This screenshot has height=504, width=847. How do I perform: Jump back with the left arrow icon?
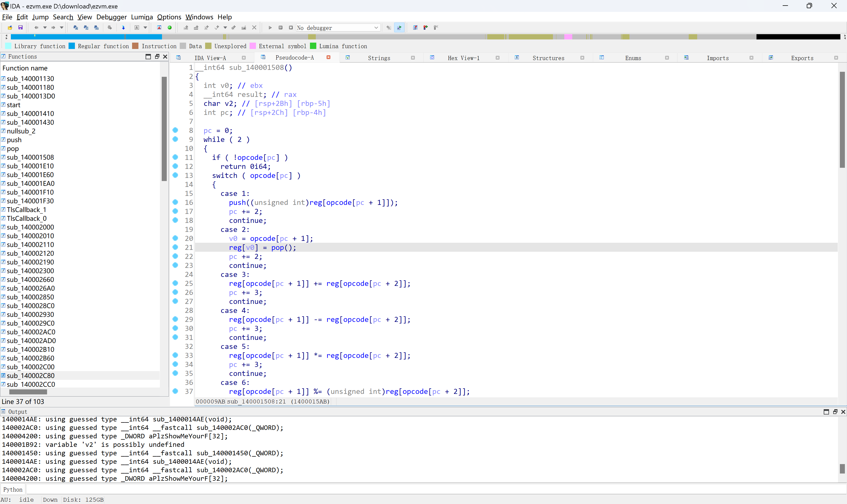coord(36,28)
